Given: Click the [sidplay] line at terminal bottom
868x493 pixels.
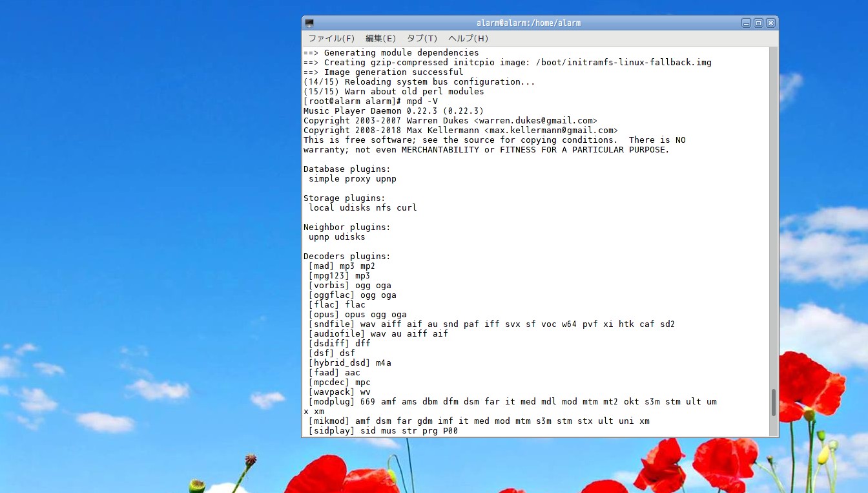Looking at the screenshot, I should click(x=383, y=431).
